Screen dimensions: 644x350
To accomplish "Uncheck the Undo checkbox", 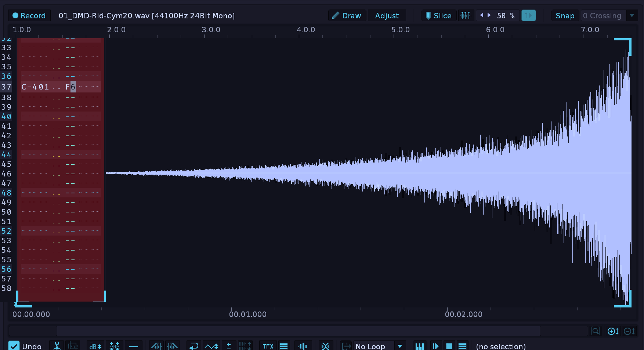I will point(14,346).
